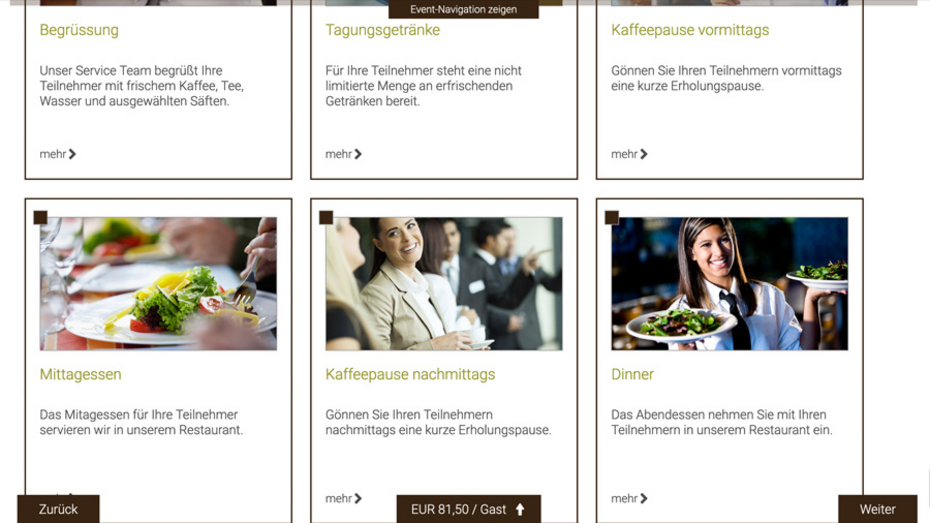Viewport: 930px width, 523px height.
Task: Open the Dinner title link
Action: [632, 374]
